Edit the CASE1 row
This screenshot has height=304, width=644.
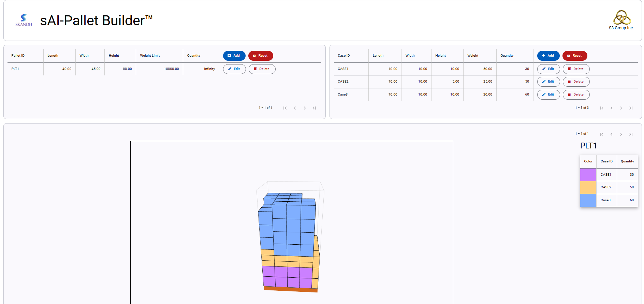[x=548, y=69]
